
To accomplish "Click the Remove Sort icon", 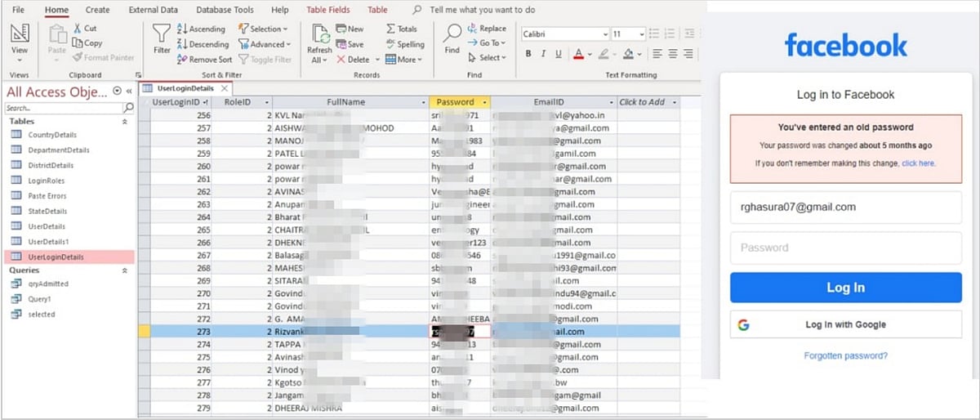I will tap(183, 59).
